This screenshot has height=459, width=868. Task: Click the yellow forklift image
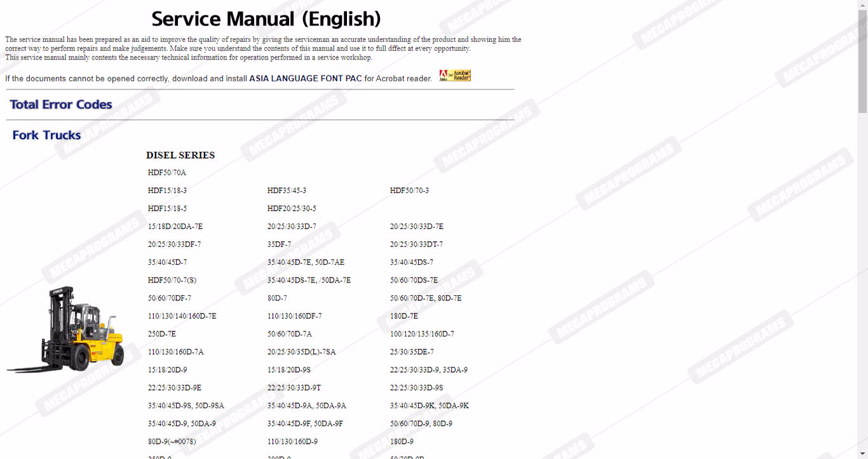65,329
